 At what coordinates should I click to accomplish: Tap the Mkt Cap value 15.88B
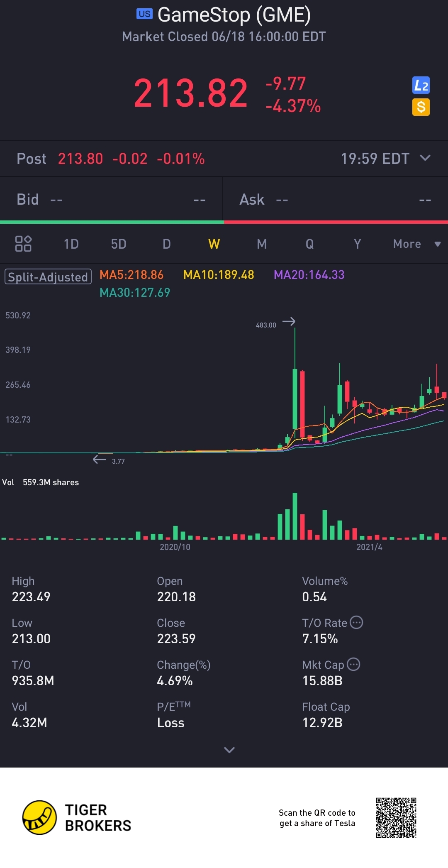[322, 681]
